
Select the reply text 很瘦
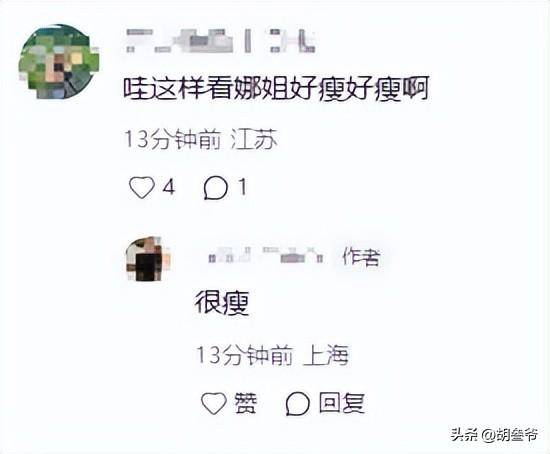222,303
